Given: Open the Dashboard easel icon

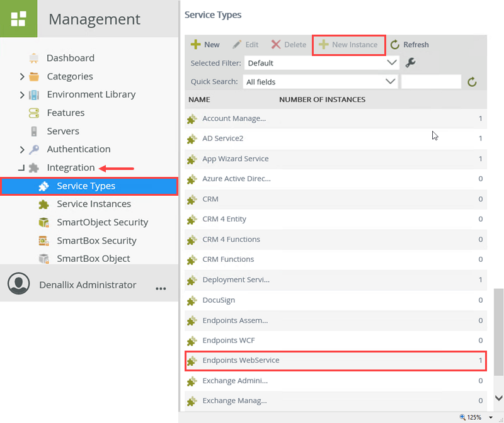Looking at the screenshot, I should click(x=34, y=58).
